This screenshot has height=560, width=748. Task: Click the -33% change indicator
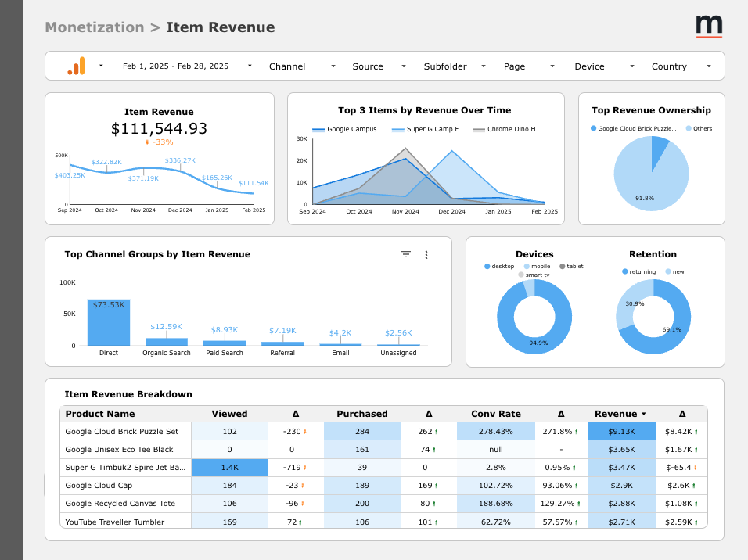click(160, 142)
